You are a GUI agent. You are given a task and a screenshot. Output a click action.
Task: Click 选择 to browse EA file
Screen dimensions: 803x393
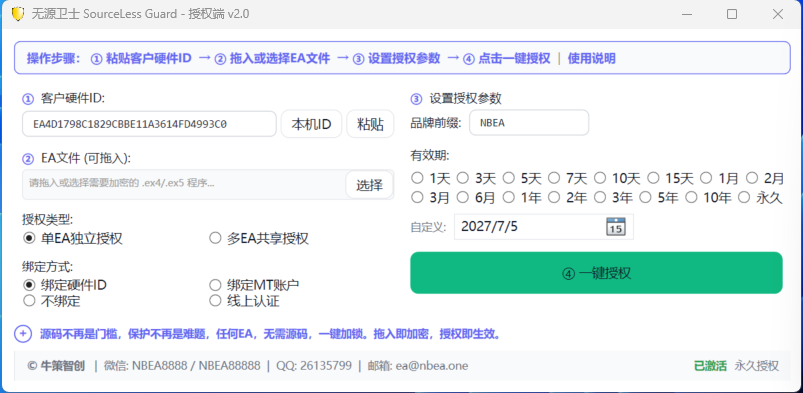(370, 184)
